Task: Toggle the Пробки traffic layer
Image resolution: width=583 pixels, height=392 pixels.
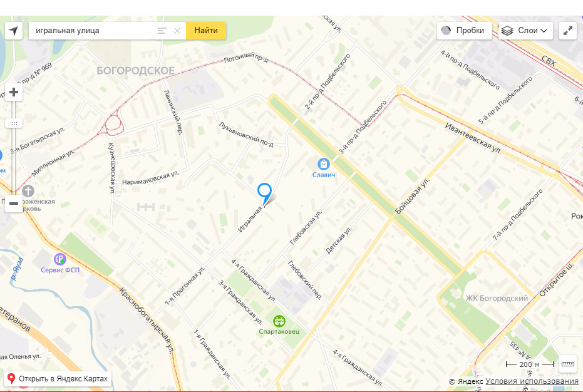Action: [465, 31]
